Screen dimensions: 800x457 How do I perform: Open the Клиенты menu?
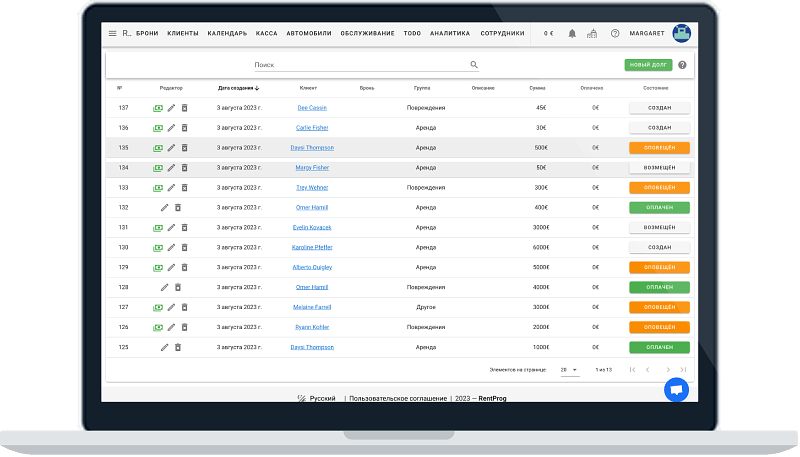point(183,33)
